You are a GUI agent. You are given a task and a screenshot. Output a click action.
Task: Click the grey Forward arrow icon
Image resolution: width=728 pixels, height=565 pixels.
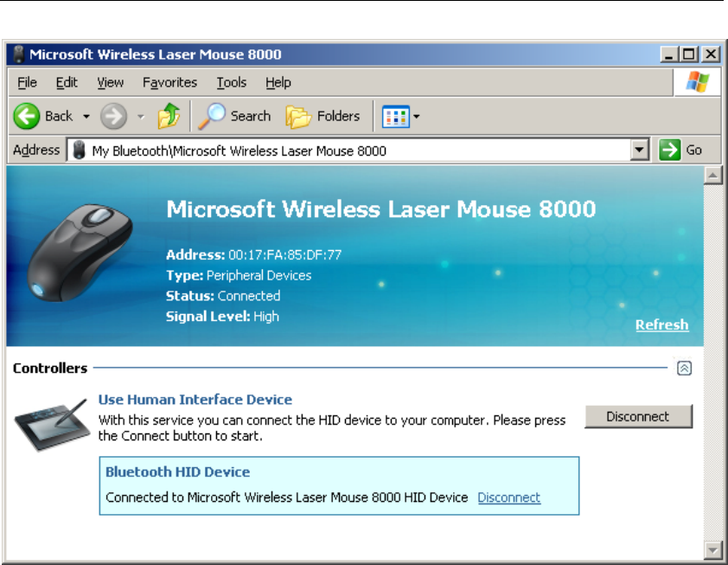[114, 116]
